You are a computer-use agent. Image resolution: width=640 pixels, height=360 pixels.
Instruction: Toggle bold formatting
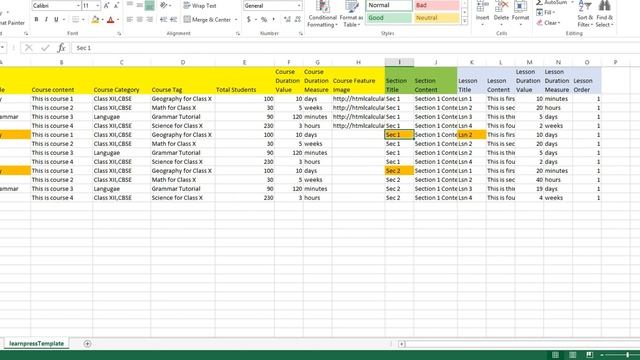[x=36, y=20]
